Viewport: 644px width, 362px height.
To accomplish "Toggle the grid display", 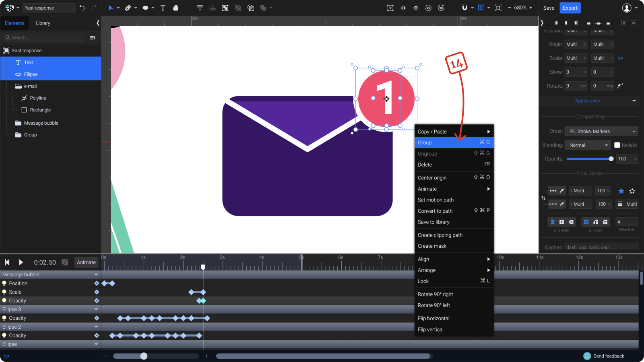I will 481,8.
